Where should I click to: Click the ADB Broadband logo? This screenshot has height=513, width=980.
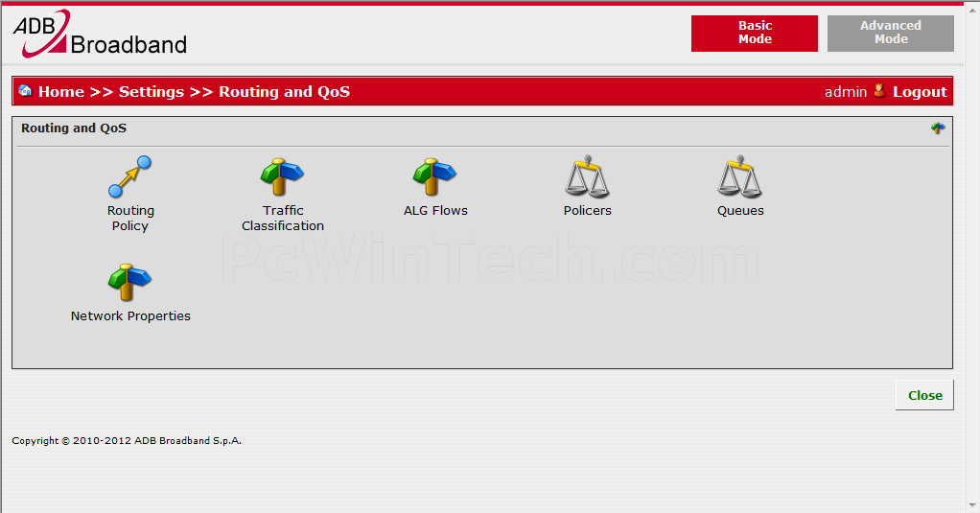pyautogui.click(x=100, y=34)
